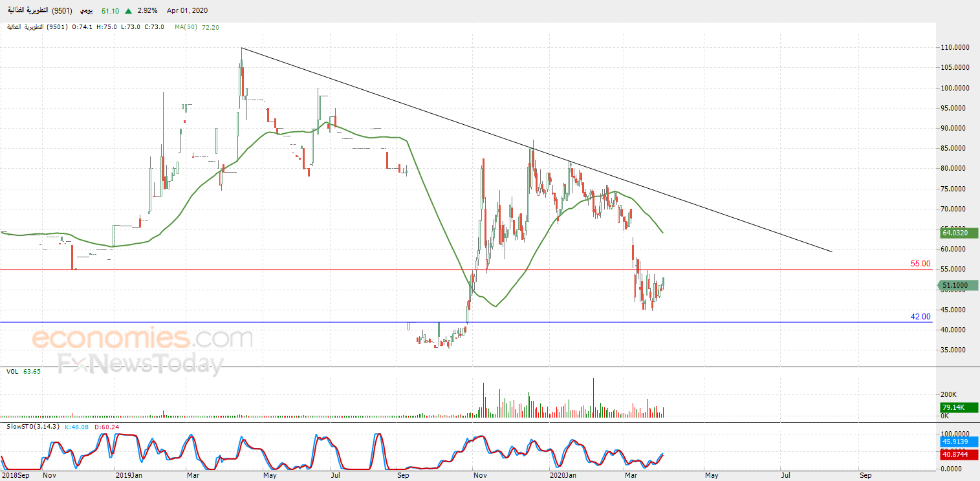Click the blue 45.9139 stochastic K tag
The width and height of the screenshot is (980, 481).
coord(958,442)
